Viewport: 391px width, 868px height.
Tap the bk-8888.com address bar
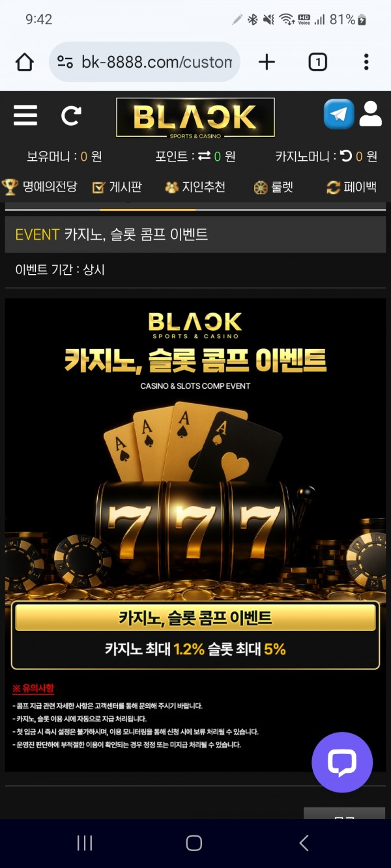pyautogui.click(x=145, y=62)
